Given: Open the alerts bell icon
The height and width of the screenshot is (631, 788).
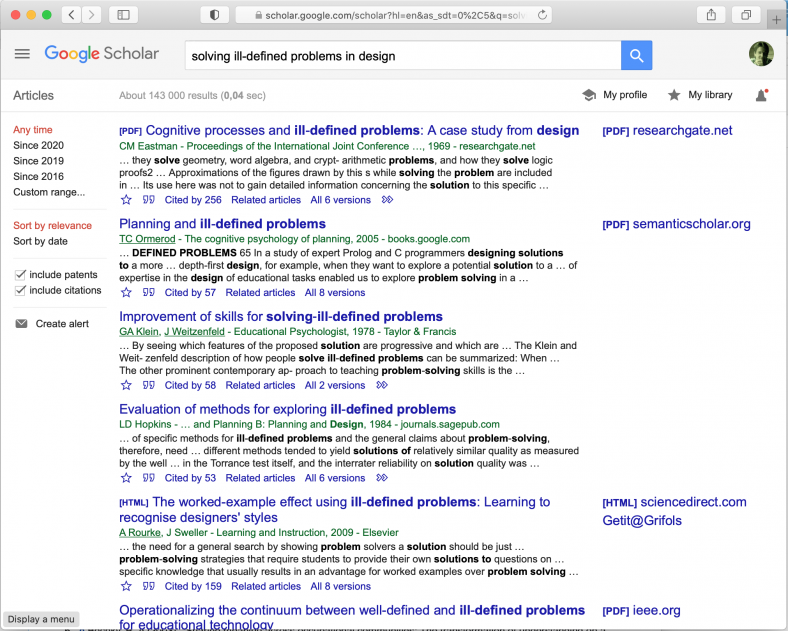Looking at the screenshot, I should pos(761,95).
